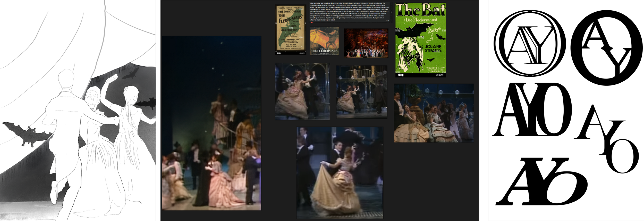Image resolution: width=644 pixels, height=221 pixels.
Task: Select the line sketch of dancing couples
Action: pyautogui.click(x=78, y=110)
